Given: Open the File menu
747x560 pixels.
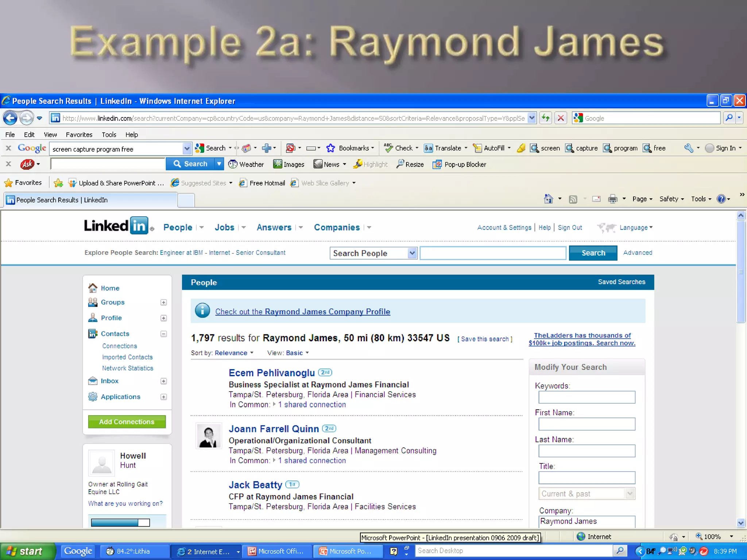Looking at the screenshot, I should pyautogui.click(x=10, y=134).
